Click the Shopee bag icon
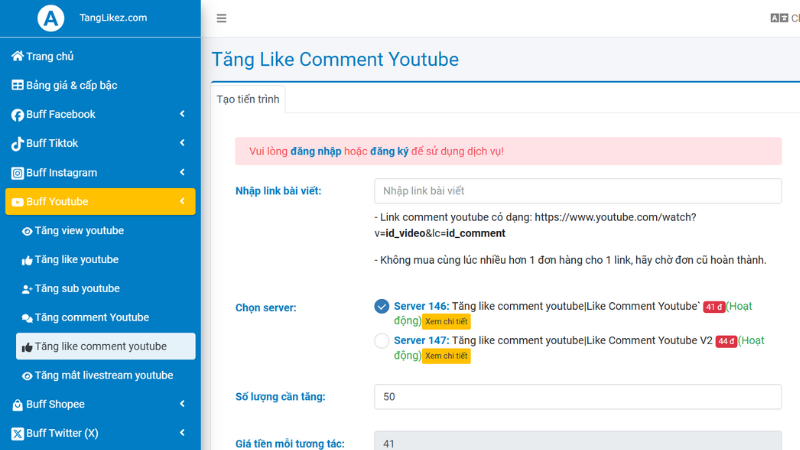The width and height of the screenshot is (800, 450). pos(17,405)
